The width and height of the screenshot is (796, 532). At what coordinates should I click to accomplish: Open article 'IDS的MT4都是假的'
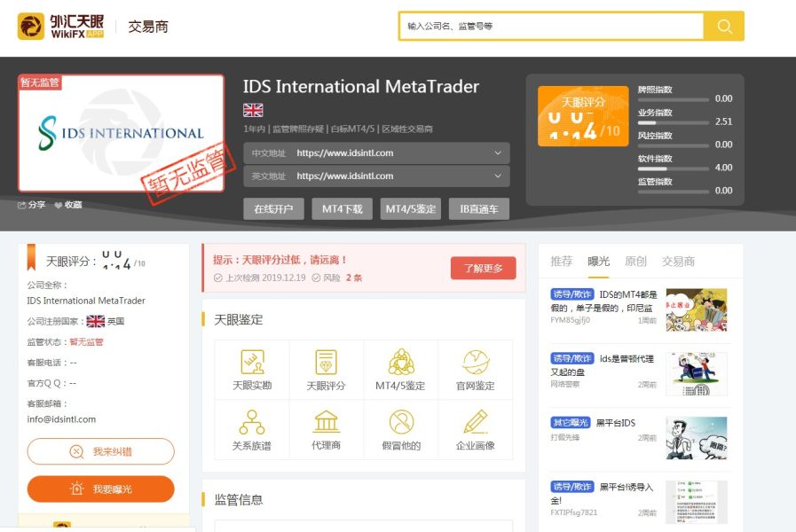(x=603, y=301)
